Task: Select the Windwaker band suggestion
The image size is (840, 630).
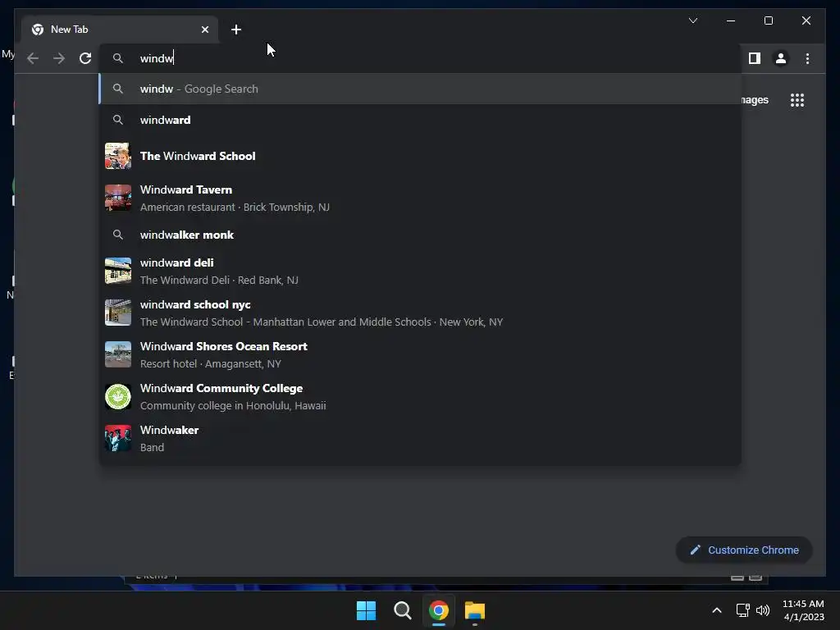Action: click(421, 438)
